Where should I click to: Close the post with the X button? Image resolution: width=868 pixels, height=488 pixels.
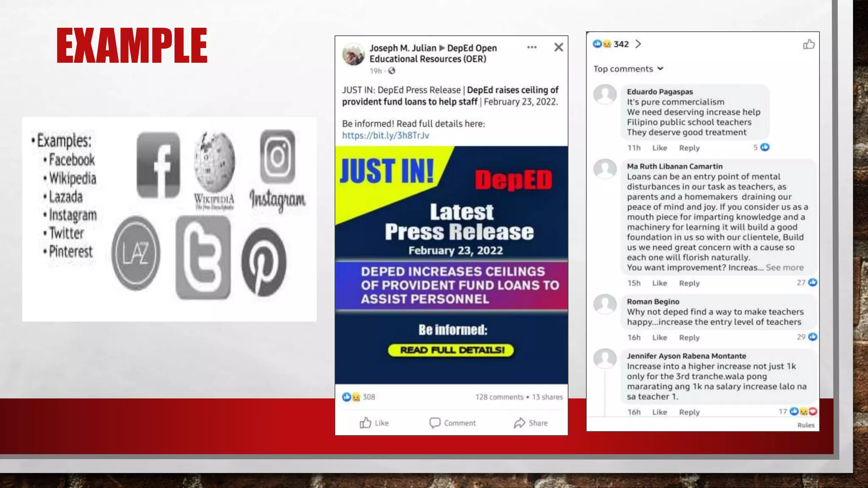point(559,47)
